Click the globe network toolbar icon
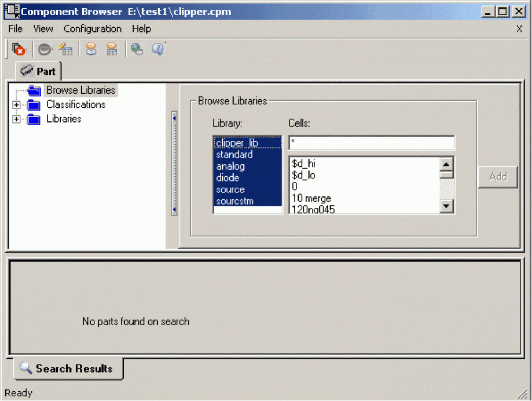 click(137, 49)
